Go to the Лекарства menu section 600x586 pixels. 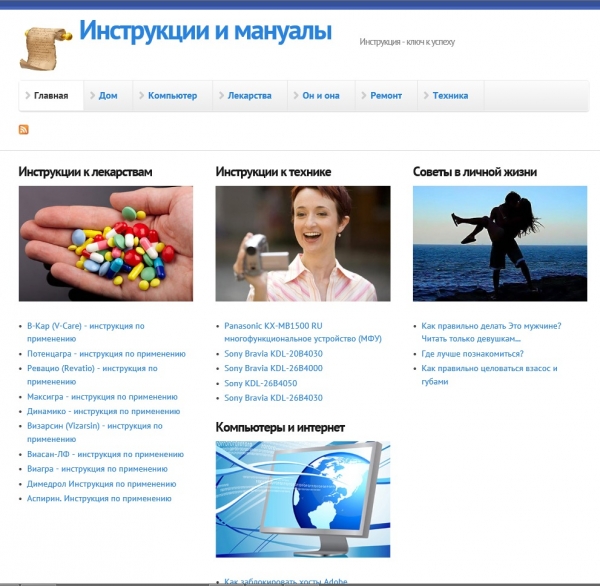249,96
